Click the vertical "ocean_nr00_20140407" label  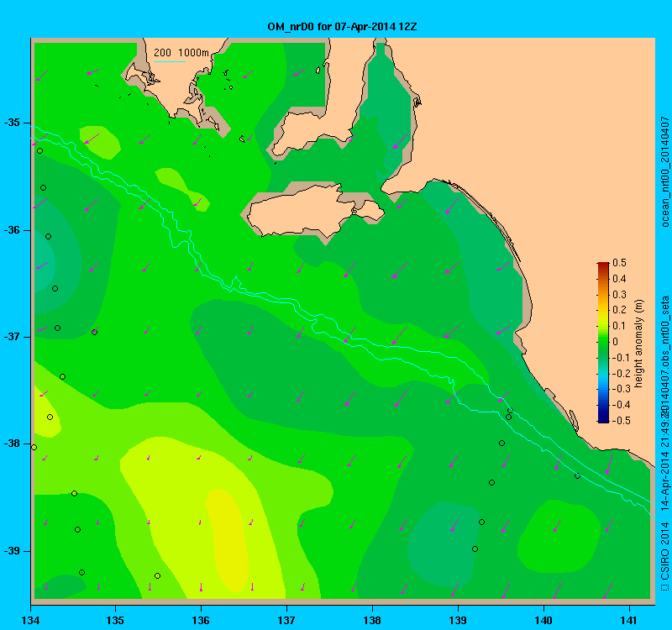[664, 171]
